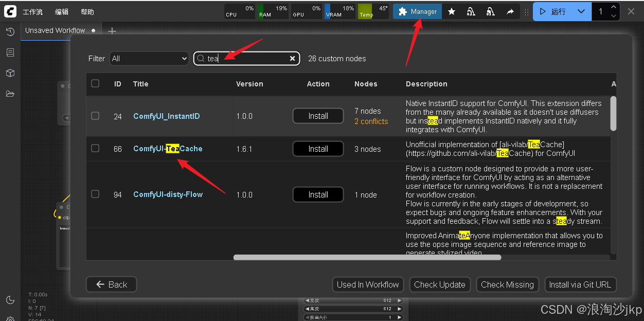Clear the search box with the X icon
The height and width of the screenshot is (321, 644).
click(292, 59)
